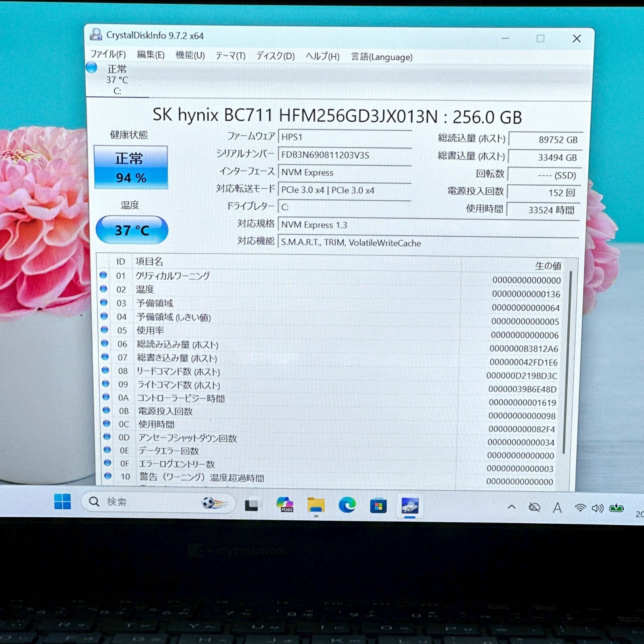Open the 言語(Language) menu
This screenshot has height=644, width=644.
coord(382,57)
